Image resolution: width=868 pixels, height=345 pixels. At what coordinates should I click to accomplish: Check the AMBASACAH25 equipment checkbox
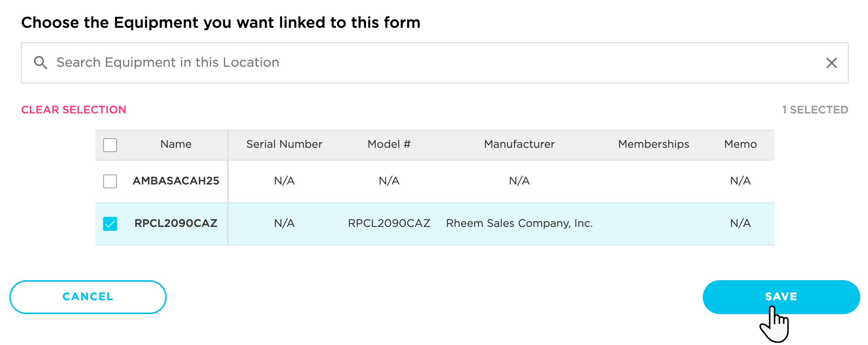tap(110, 181)
